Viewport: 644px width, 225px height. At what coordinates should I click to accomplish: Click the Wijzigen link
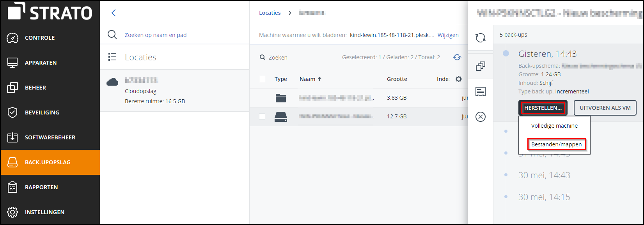[448, 35]
